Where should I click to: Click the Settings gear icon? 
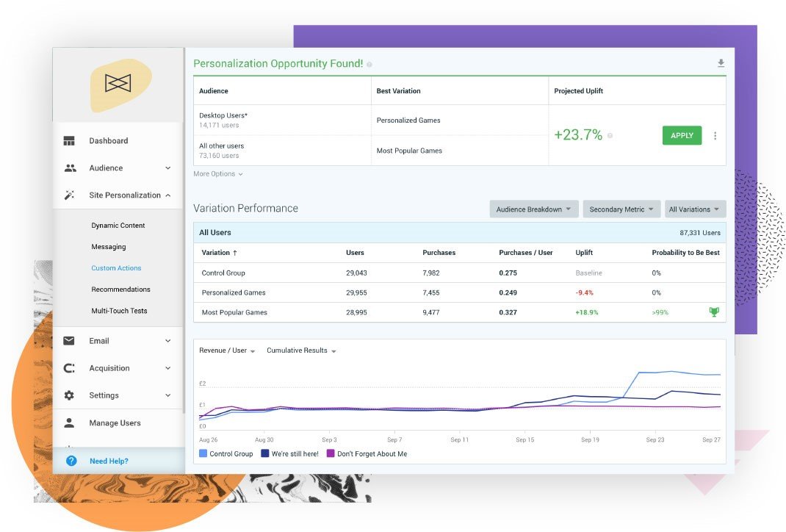pyautogui.click(x=69, y=395)
